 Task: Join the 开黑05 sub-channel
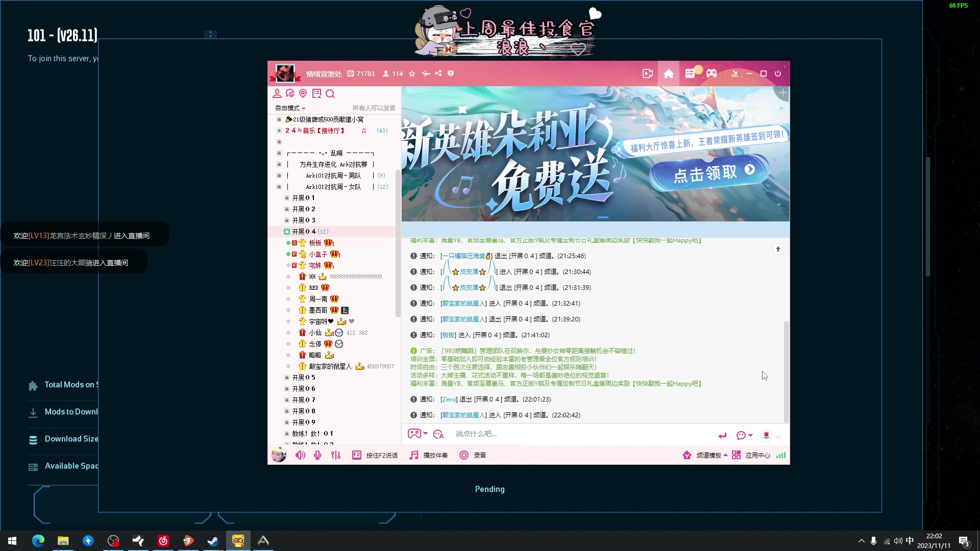(304, 378)
